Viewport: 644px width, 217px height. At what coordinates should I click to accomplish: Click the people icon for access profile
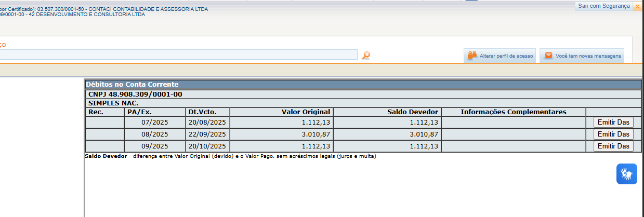[x=472, y=56]
